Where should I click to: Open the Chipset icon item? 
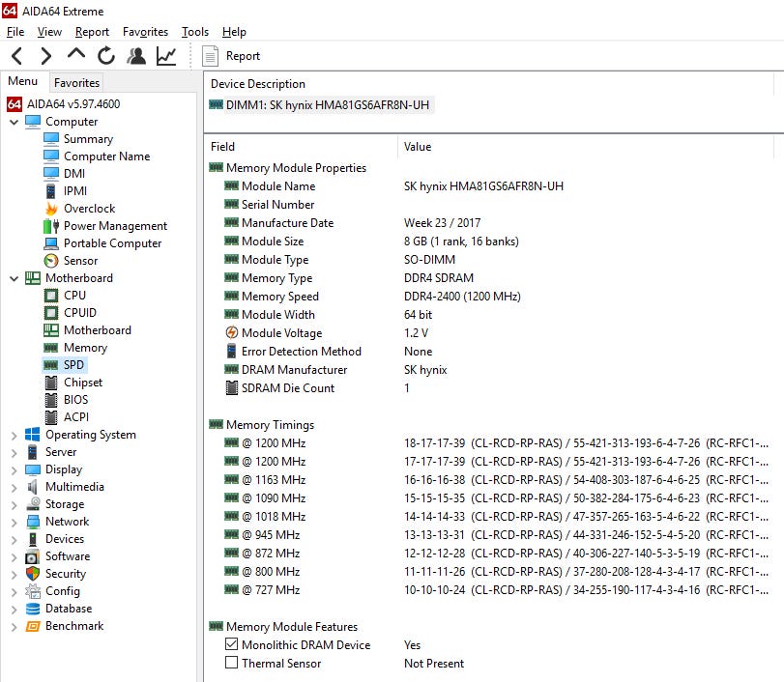pos(50,383)
